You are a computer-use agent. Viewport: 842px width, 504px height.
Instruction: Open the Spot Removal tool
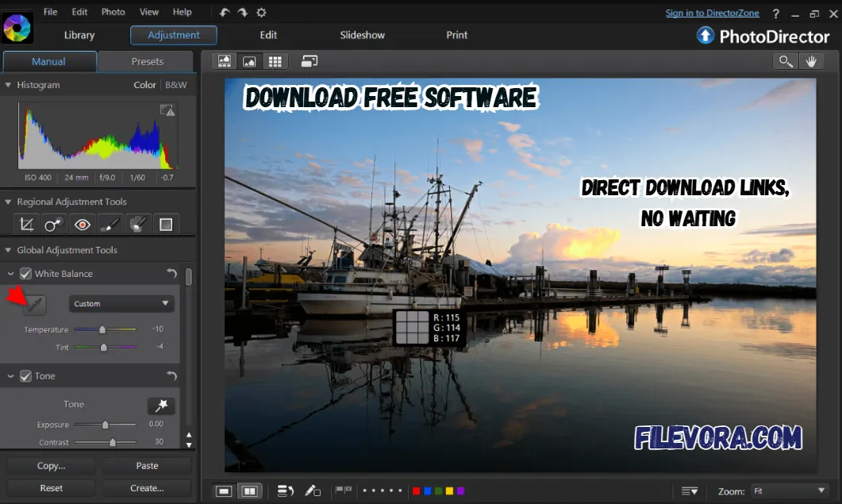pyautogui.click(x=53, y=224)
